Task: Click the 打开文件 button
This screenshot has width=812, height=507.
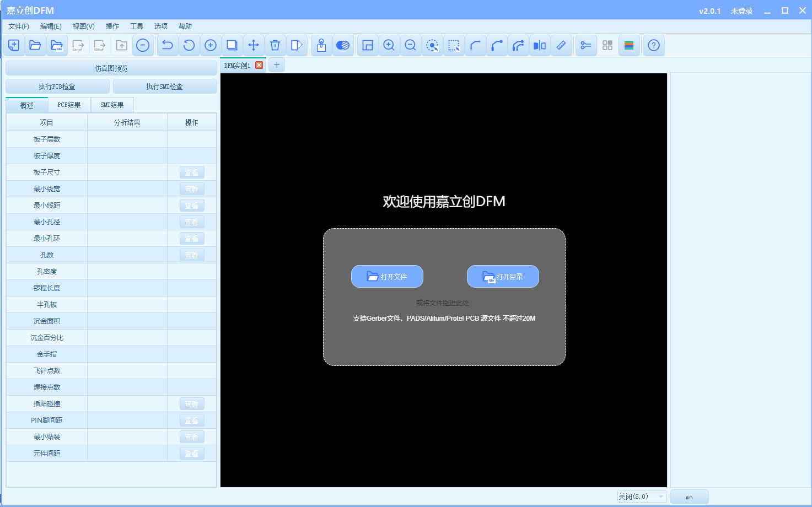Action: pyautogui.click(x=387, y=277)
